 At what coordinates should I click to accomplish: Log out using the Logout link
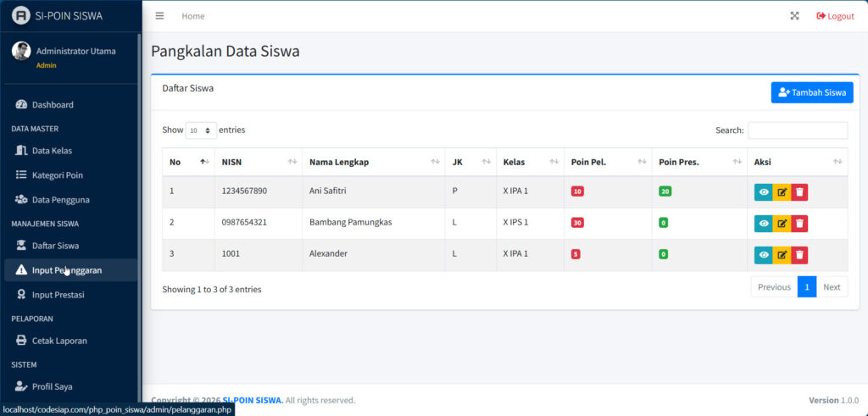coord(835,16)
